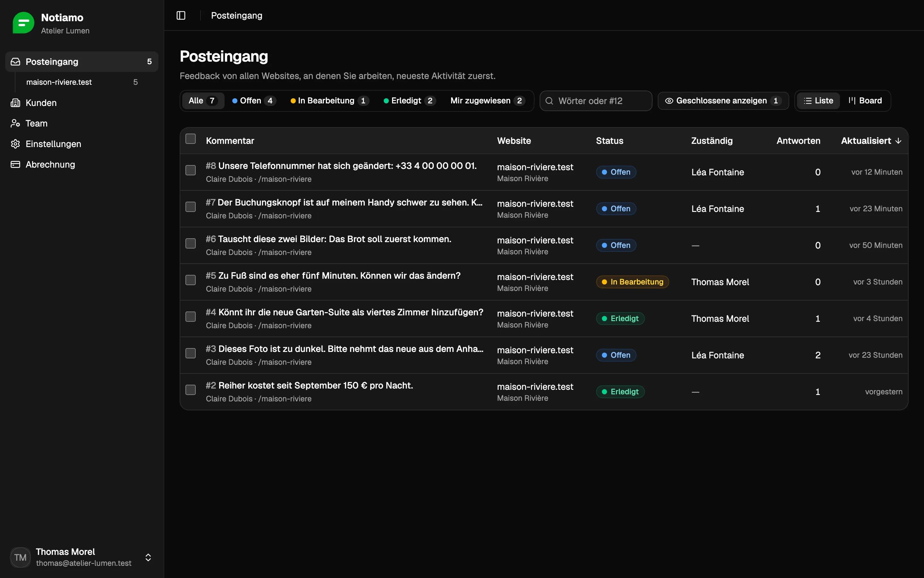
Task: Click the Offen badge on comment #6
Action: (616, 245)
